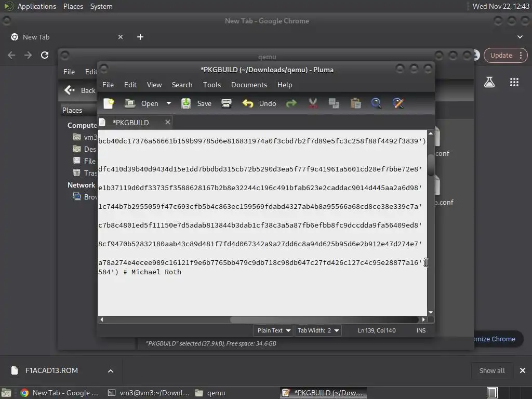Select Computer heading in file manager sidebar
This screenshot has width=532, height=399.
[82, 126]
